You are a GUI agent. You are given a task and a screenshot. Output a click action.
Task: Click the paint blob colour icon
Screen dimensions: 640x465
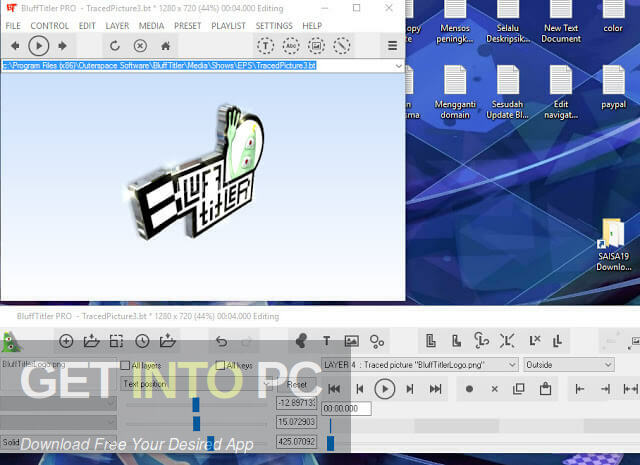click(x=301, y=341)
